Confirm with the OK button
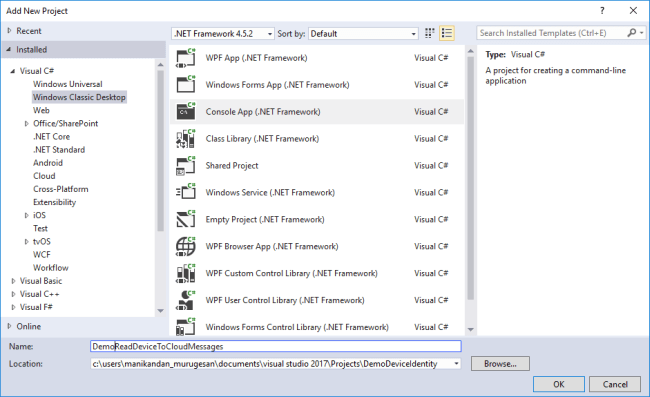The height and width of the screenshot is (397, 650). [559, 384]
